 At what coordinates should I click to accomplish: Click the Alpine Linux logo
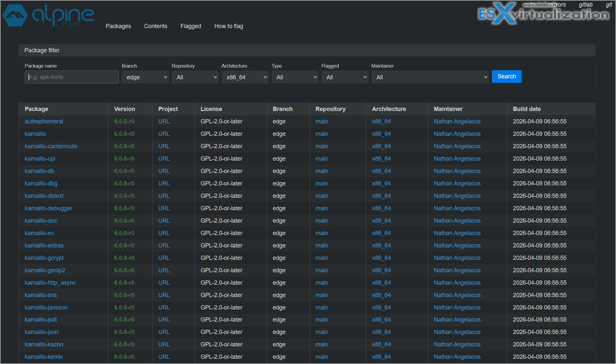pyautogui.click(x=48, y=15)
